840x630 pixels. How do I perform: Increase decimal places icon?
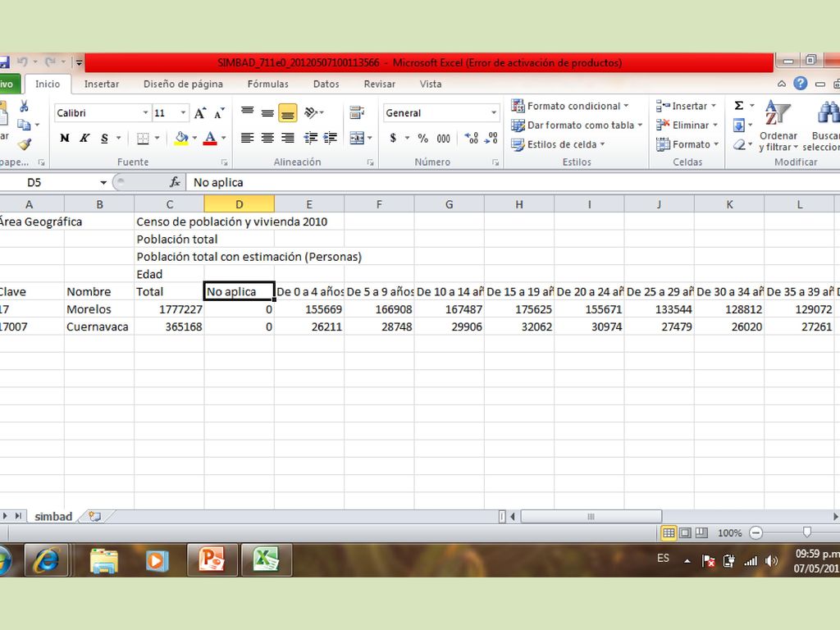pyautogui.click(x=471, y=138)
